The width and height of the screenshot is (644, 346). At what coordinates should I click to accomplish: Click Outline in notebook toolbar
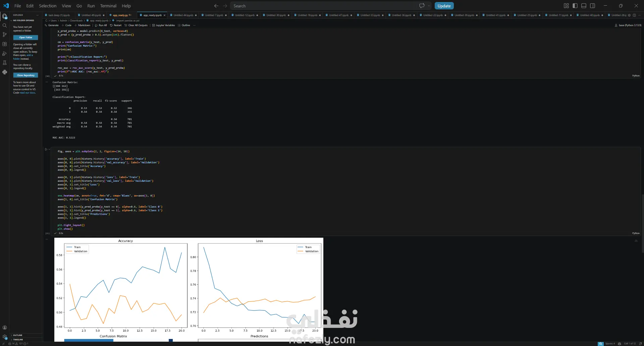[x=184, y=25]
